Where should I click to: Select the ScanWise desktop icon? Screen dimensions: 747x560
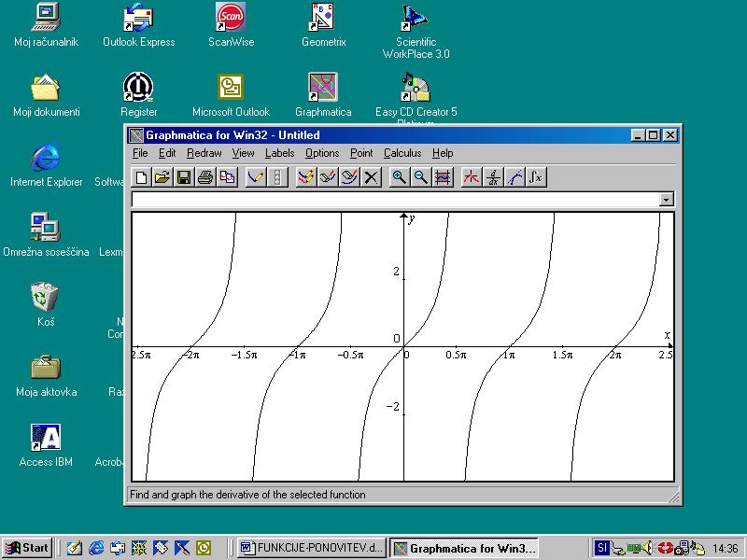[231, 25]
